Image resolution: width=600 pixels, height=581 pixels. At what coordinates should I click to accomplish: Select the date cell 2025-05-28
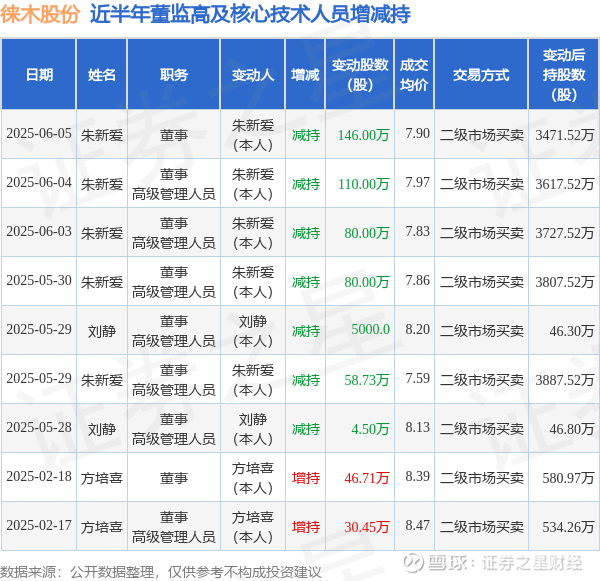click(39, 427)
